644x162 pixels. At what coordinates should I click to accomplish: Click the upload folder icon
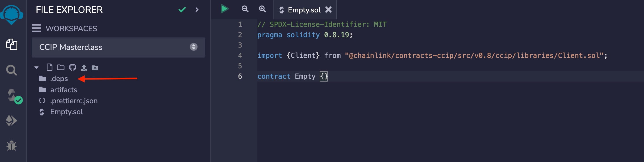(95, 67)
